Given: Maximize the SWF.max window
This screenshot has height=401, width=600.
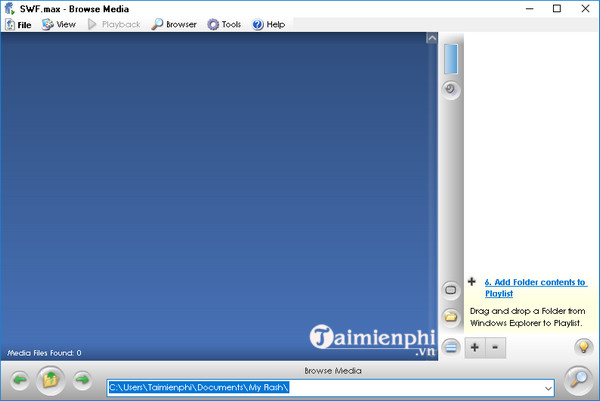Looking at the screenshot, I should (557, 8).
